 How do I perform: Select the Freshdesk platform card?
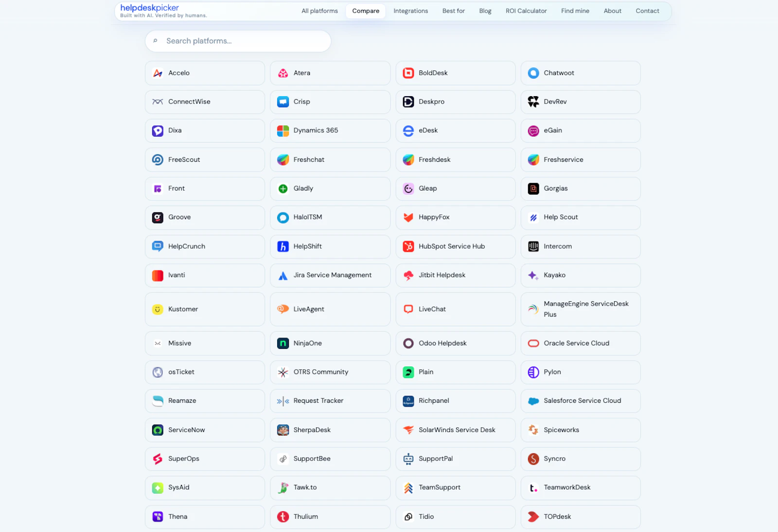456,159
